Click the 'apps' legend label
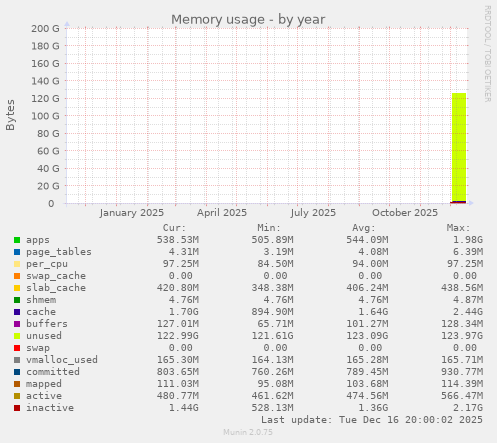 [38, 240]
